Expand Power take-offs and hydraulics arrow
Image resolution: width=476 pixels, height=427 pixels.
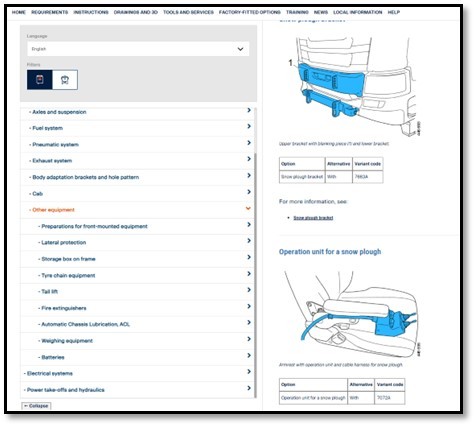point(249,388)
